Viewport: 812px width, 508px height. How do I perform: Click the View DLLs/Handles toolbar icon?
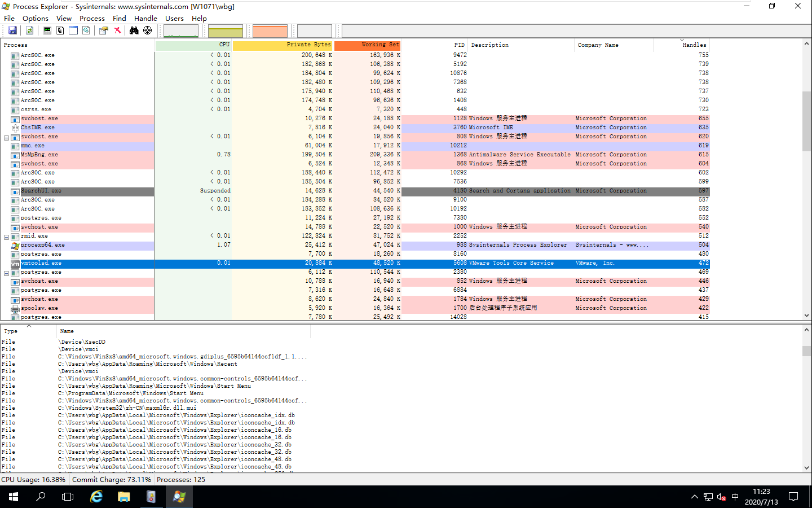86,30
